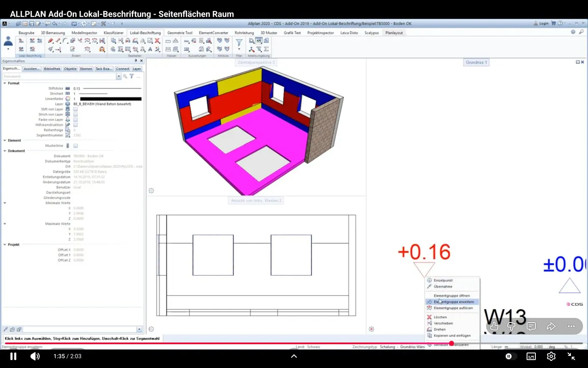Close the Eigenschaften palette

coord(142,61)
